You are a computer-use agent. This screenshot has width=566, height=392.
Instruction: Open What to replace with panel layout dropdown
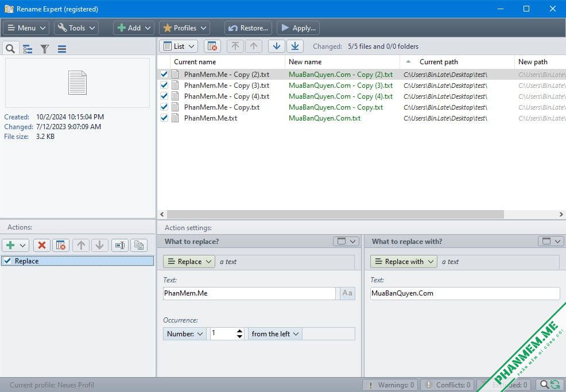tap(551, 241)
